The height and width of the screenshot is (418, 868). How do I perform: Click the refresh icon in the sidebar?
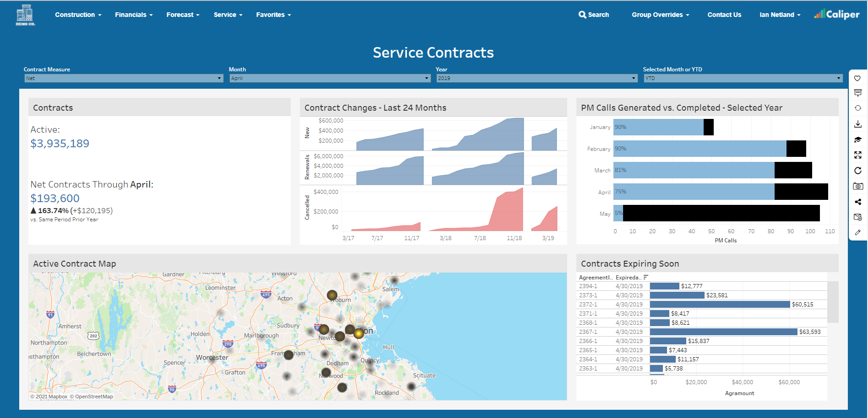pos(858,171)
